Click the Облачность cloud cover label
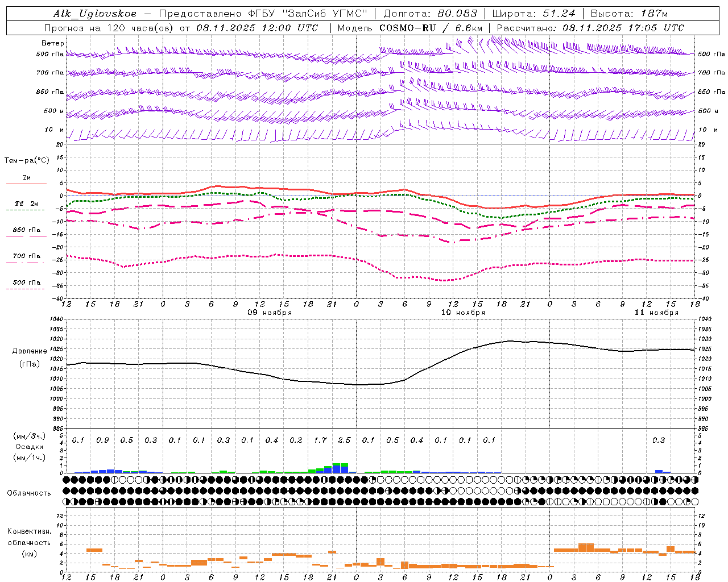 (29, 493)
